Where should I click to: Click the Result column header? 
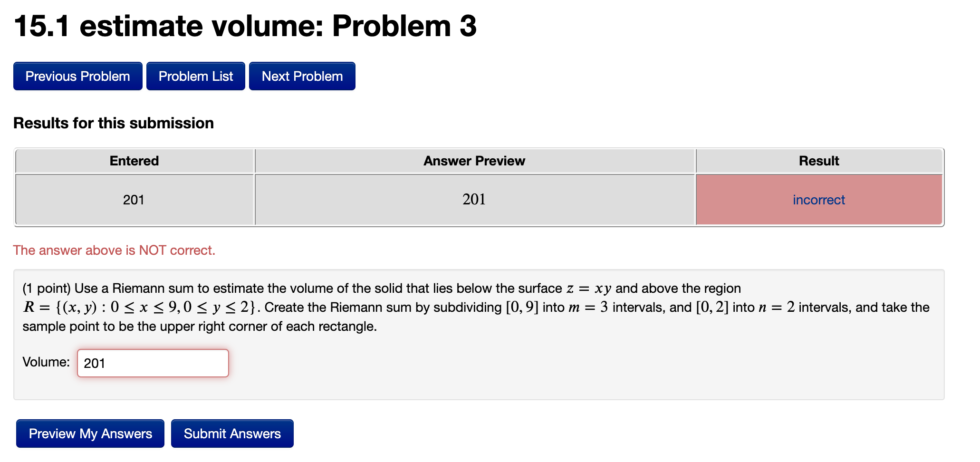click(818, 161)
